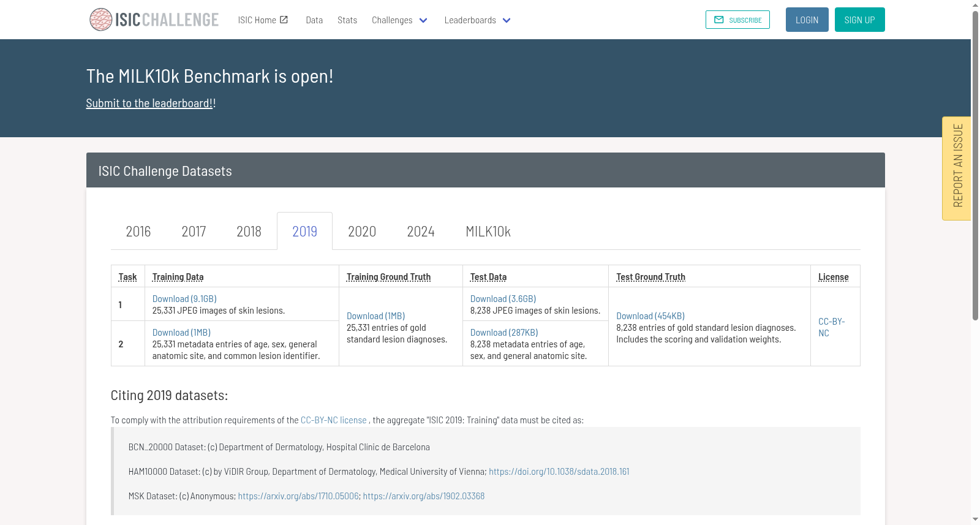Open the REPORT AN ISSUE side tab

[x=957, y=168]
